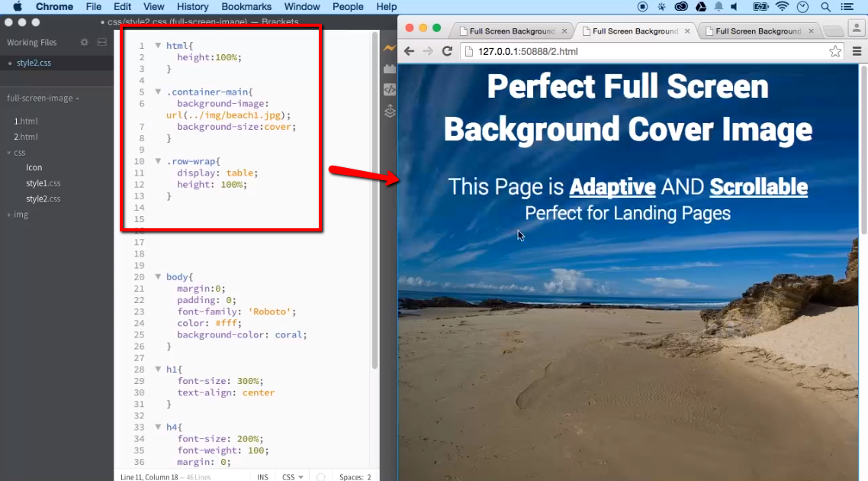Click the code tag icon in Brackets toolbar
Screen dimensions: 868x481
click(x=390, y=89)
